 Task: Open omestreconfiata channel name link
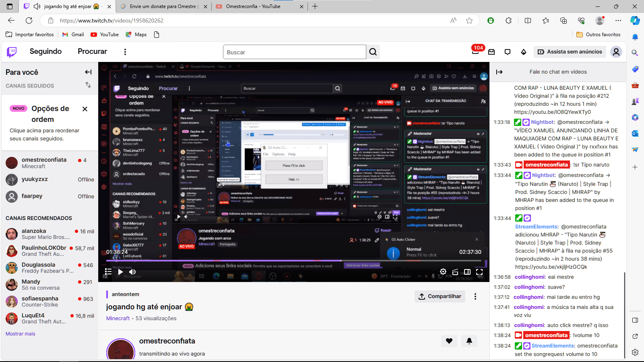coord(167,341)
